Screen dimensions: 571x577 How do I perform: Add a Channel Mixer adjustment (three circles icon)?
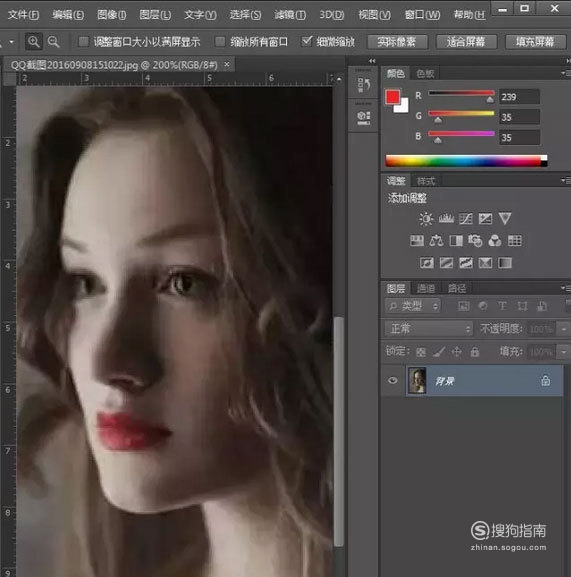pos(494,241)
